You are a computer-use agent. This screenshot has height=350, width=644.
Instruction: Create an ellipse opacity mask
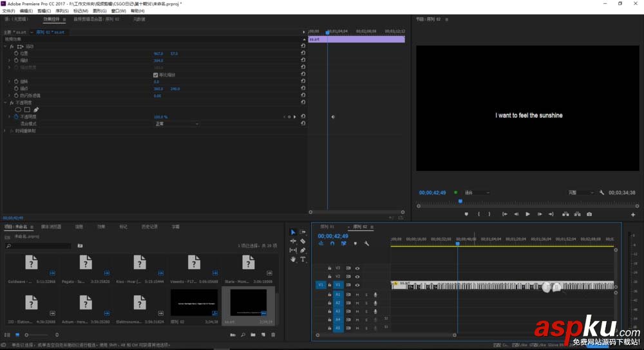point(18,109)
